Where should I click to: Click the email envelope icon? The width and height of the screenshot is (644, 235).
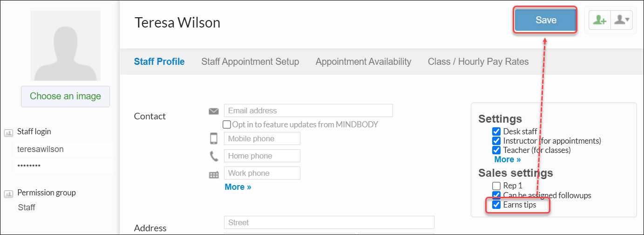214,111
